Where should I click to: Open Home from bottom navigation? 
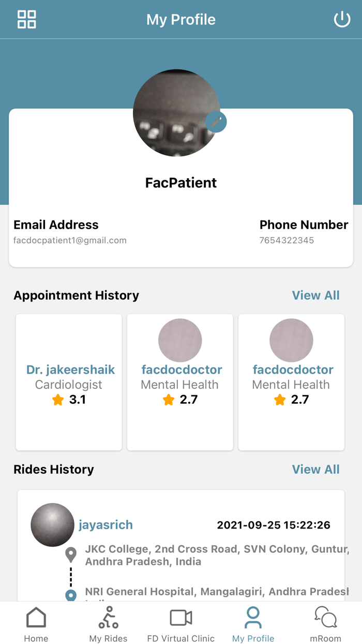point(36,622)
